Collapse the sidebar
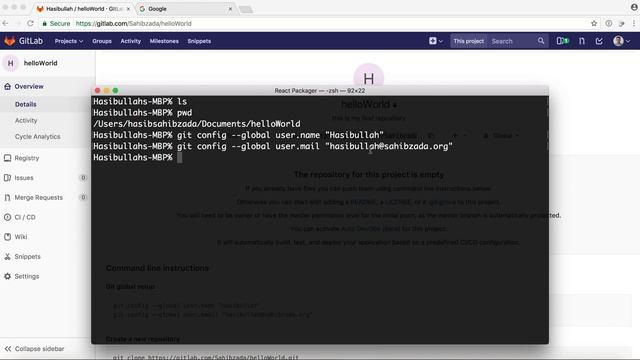640x360 pixels. (34, 349)
